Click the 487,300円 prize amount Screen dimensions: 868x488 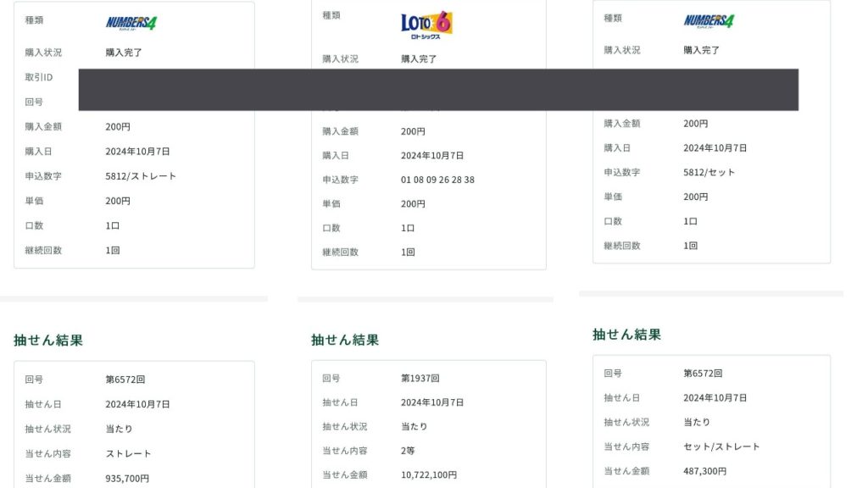[704, 471]
